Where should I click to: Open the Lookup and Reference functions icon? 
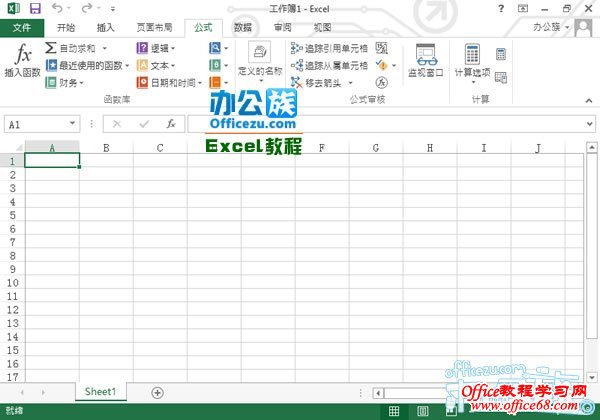[215, 48]
